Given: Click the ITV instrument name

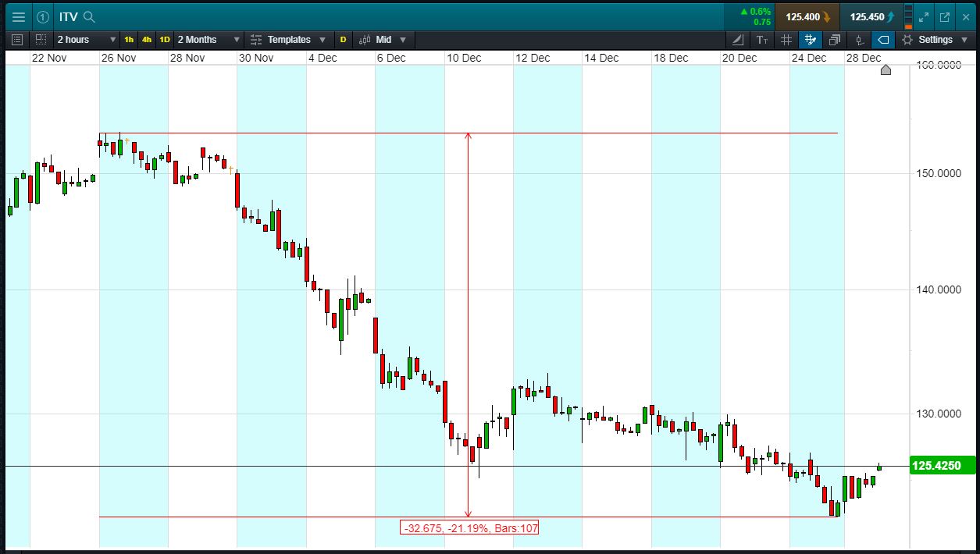Looking at the screenshot, I should coord(69,16).
